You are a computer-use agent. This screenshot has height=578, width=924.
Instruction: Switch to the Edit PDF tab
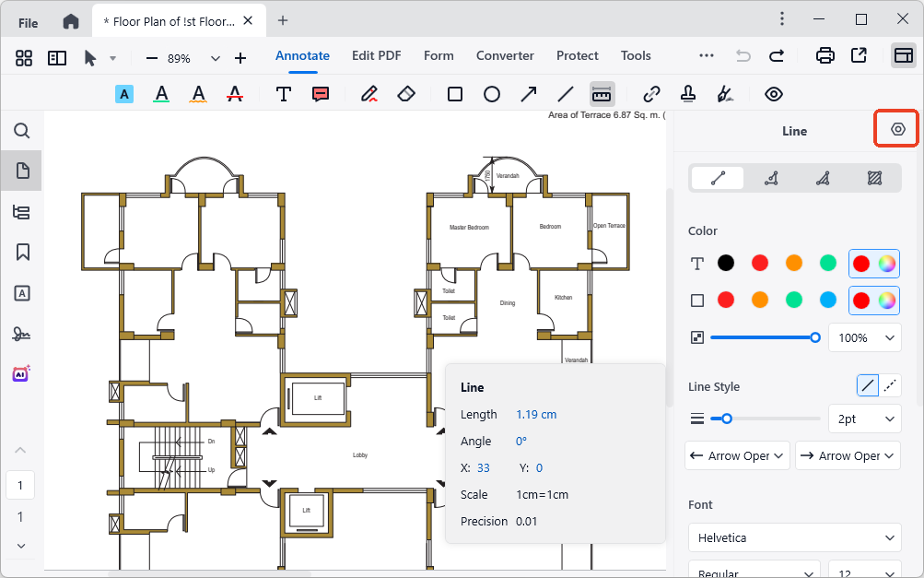376,55
